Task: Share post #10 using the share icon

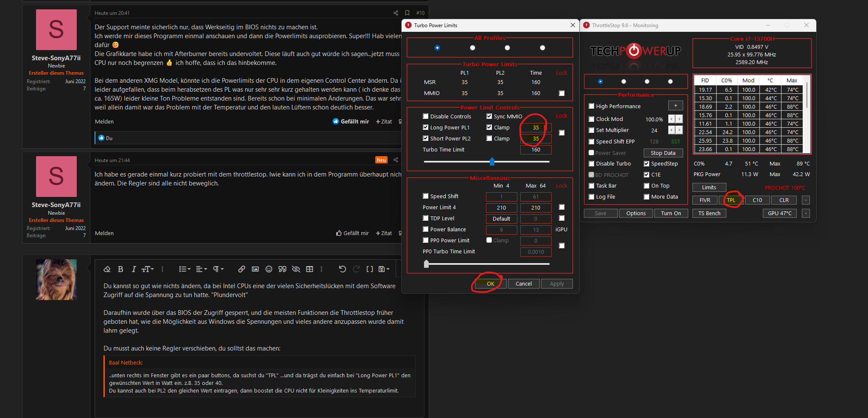Action: coord(396,13)
